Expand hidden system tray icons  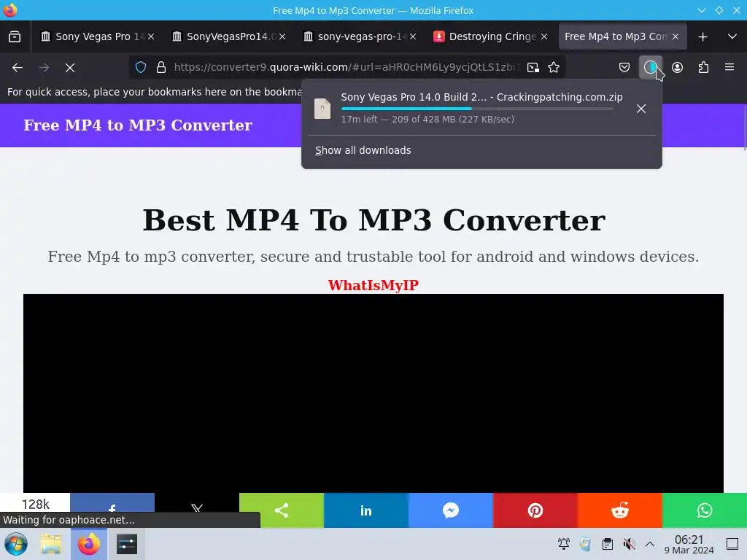pos(650,544)
